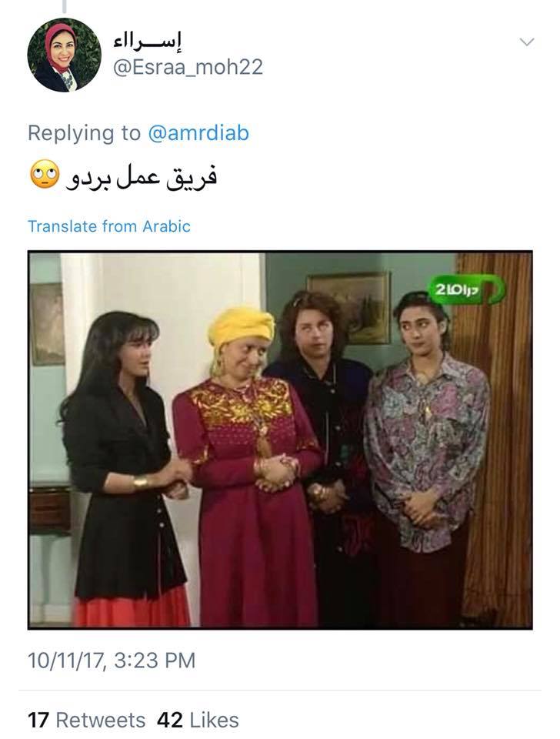Viewport: 560px width, 739px height.
Task: Open the tweet author's profile picture
Action: click(x=64, y=55)
